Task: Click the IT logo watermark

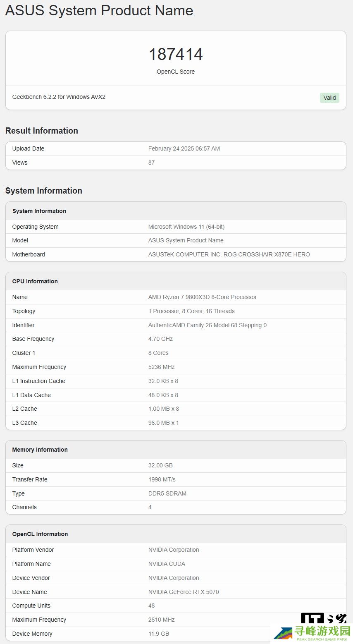Action: [x=323, y=618]
